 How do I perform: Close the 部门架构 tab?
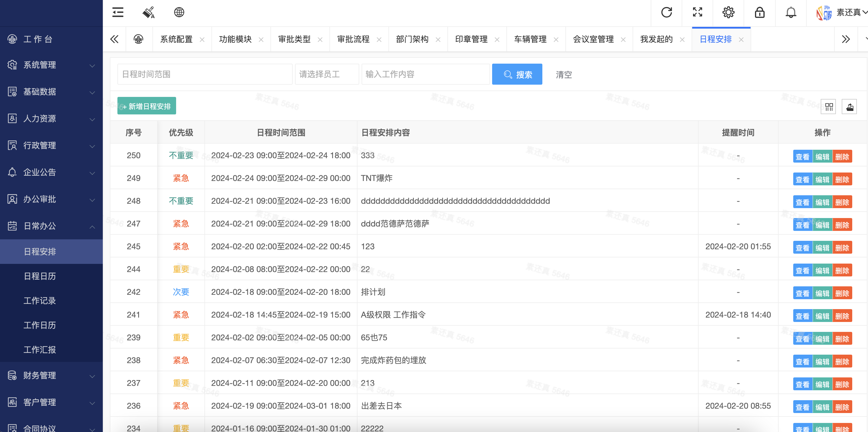438,40
